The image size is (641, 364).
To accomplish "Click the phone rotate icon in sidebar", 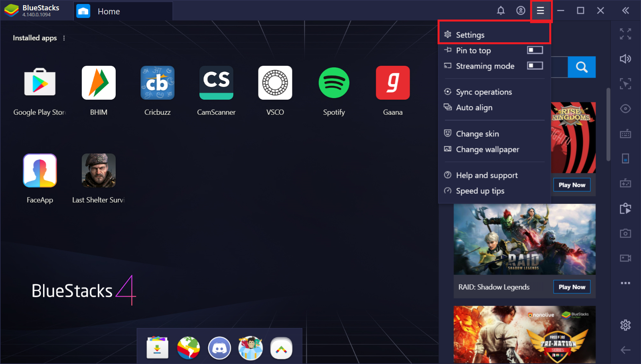I will pyautogui.click(x=625, y=159).
